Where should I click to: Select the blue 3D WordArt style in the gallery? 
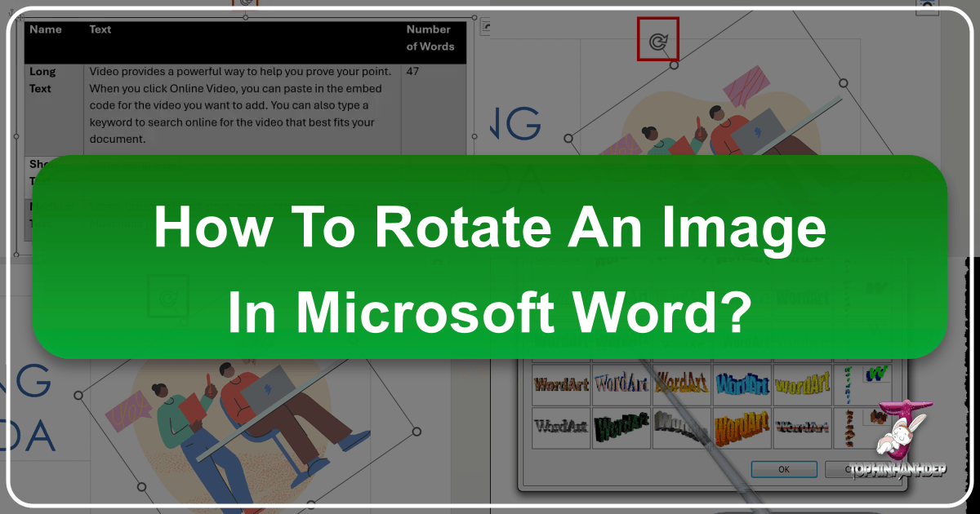(x=742, y=384)
